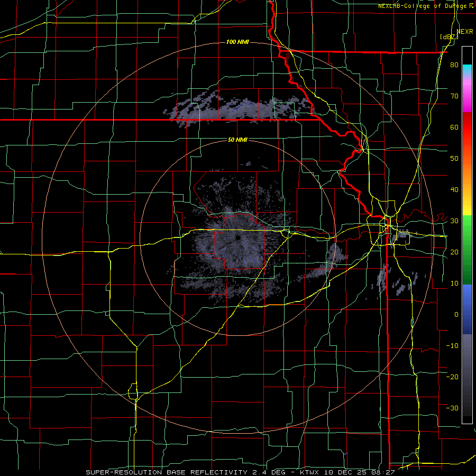This screenshot has width=476, height=476.
Task: Click the -30 value on the dBZ scale
Action: click(x=452, y=408)
